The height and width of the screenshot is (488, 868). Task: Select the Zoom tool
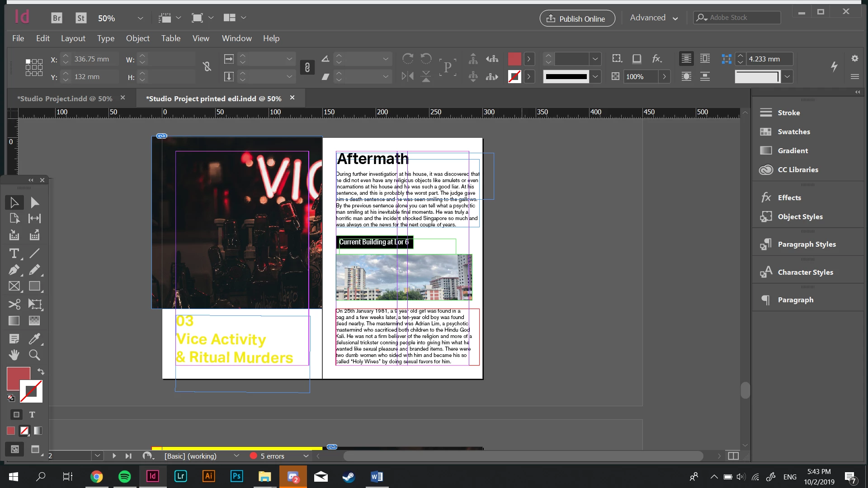34,355
